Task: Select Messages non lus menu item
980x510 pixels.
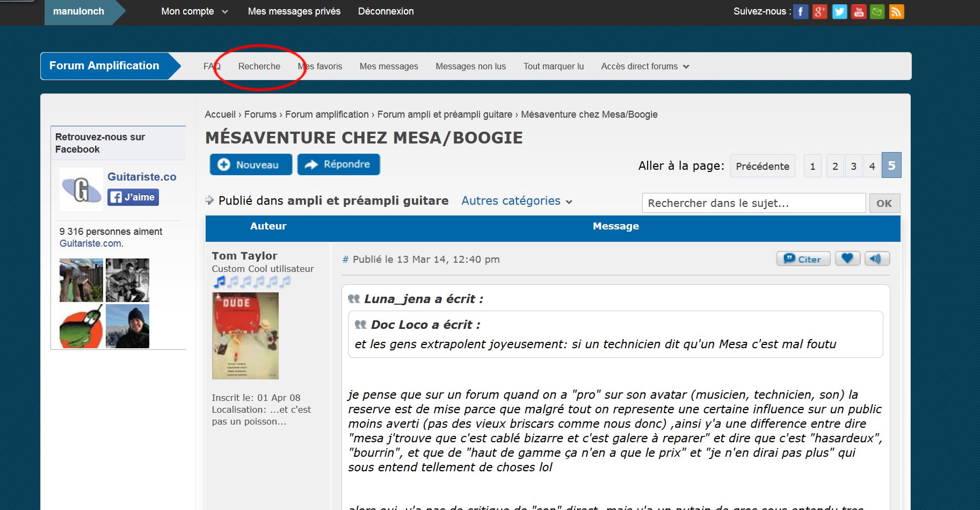Action: [470, 67]
